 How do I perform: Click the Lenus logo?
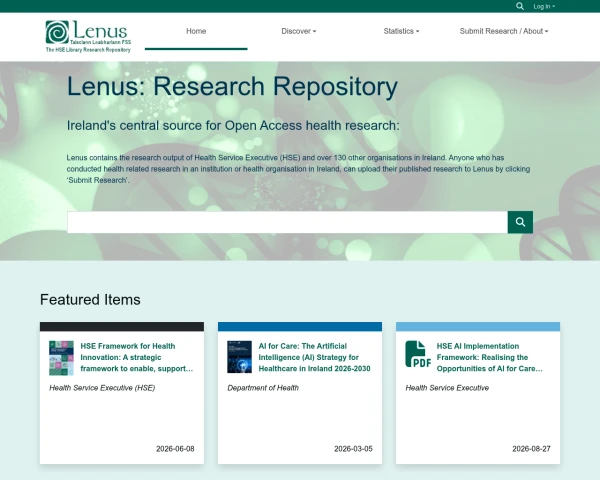88,36
